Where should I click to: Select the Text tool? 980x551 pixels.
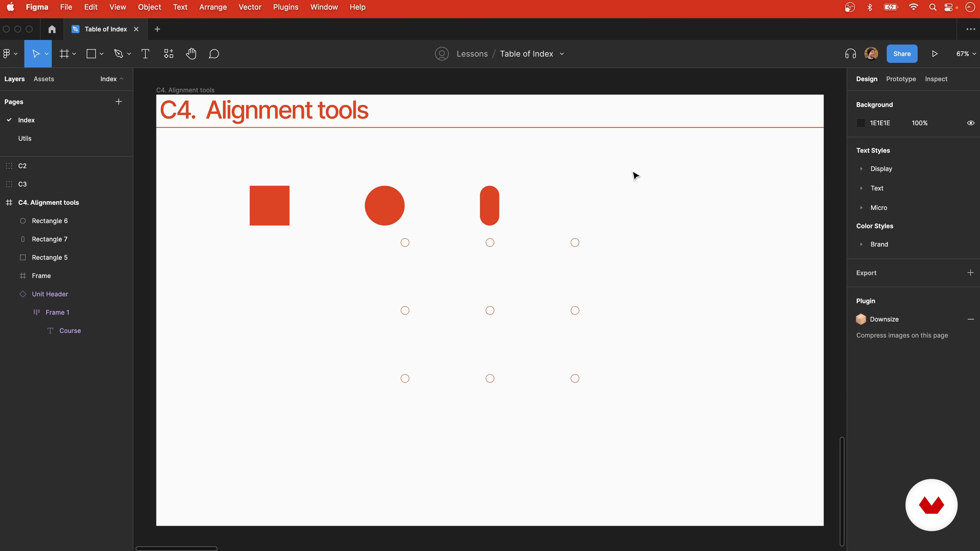click(145, 54)
